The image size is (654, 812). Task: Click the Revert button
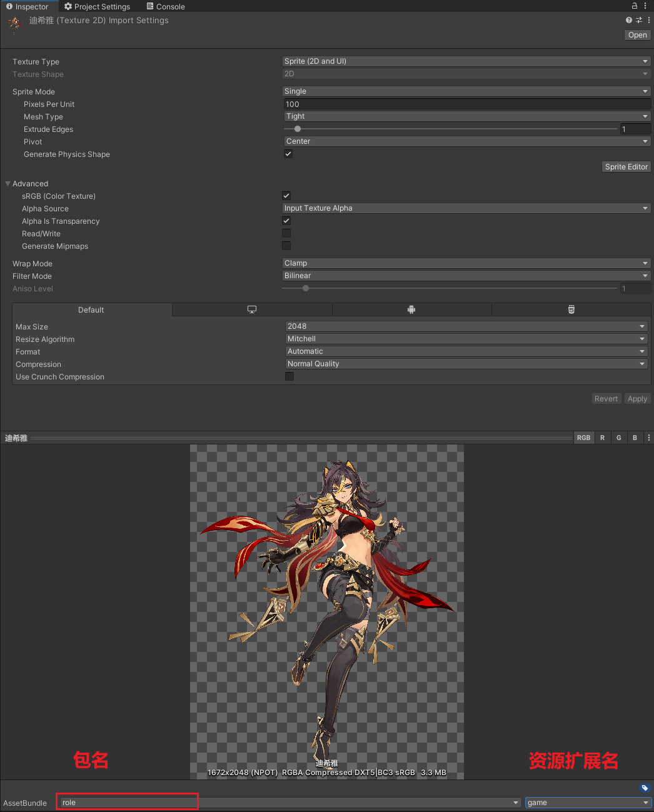pos(606,399)
